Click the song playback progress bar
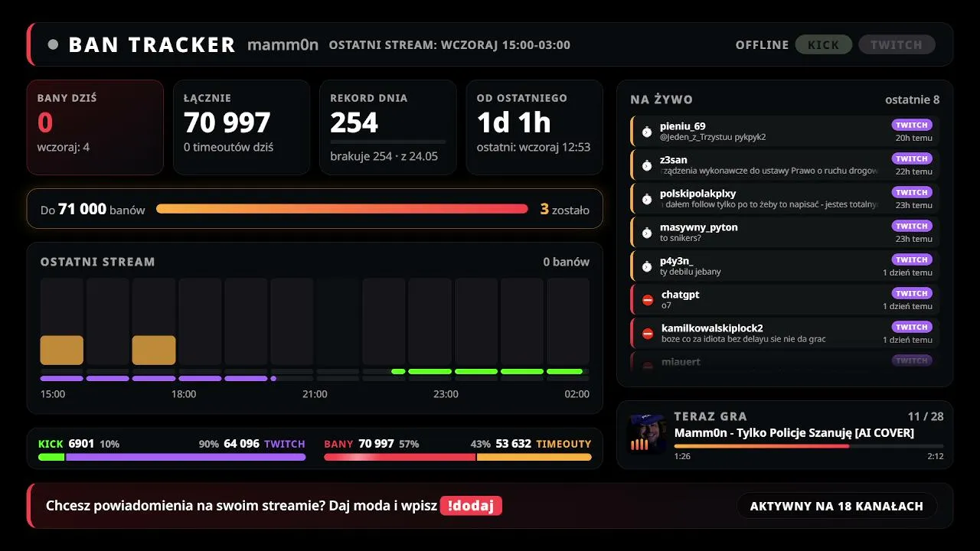This screenshot has height=551, width=980. point(808,445)
